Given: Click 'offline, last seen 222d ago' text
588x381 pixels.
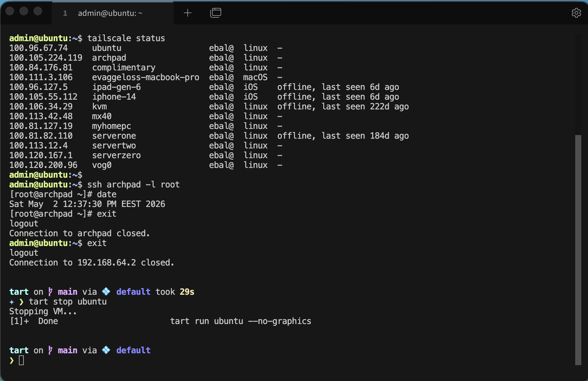Looking at the screenshot, I should coord(343,107).
